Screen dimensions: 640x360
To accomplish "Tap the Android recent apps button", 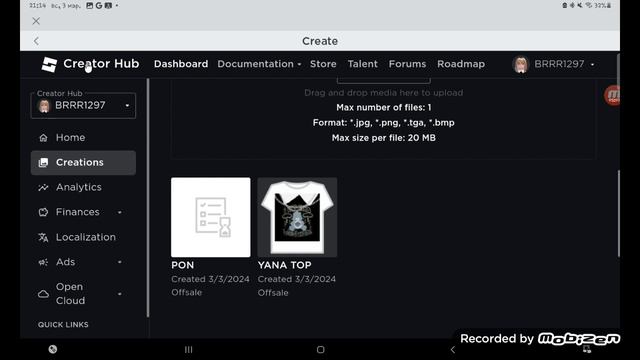I will 188,349.
